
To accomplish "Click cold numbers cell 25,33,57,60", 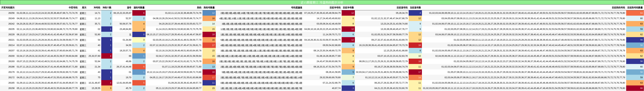I will click(94, 56).
